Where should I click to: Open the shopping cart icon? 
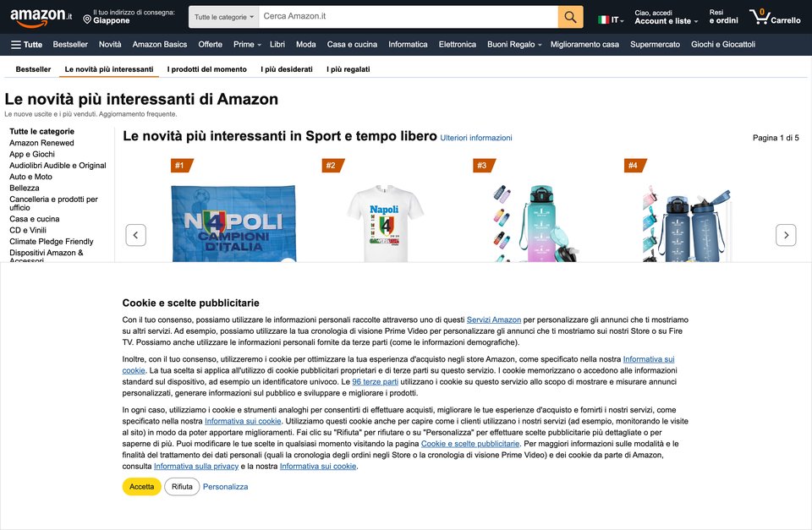(775, 17)
